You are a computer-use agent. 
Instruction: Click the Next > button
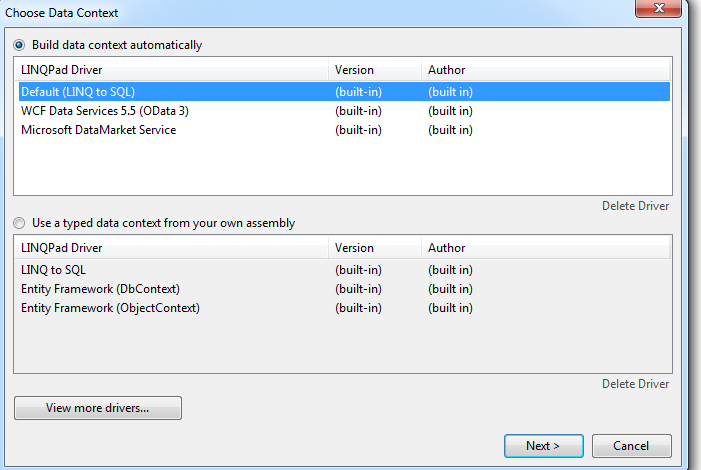544,446
